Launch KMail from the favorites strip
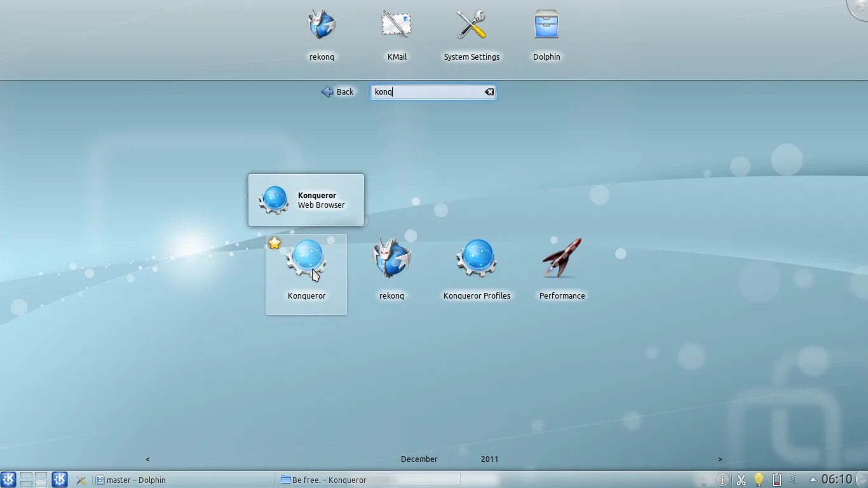This screenshot has width=868, height=488. (397, 35)
